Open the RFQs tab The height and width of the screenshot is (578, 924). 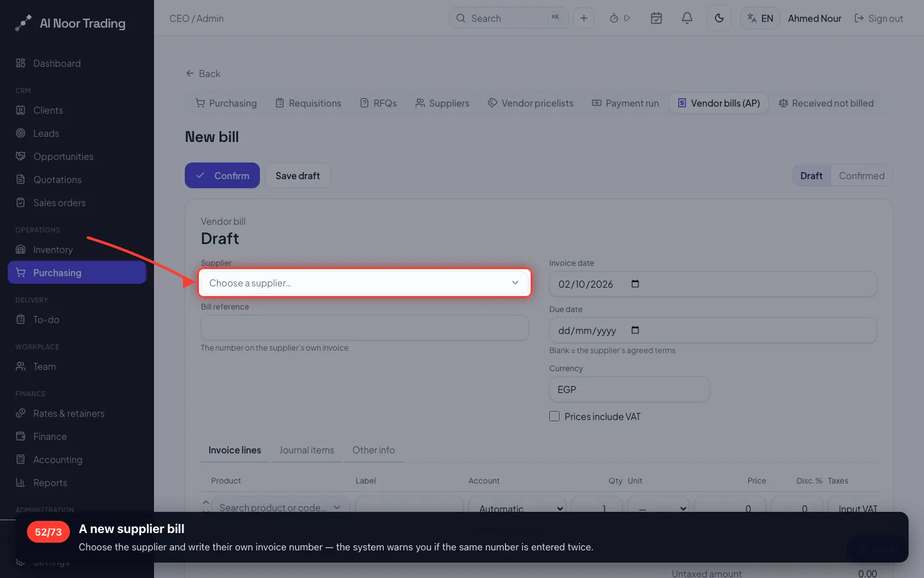click(379, 103)
